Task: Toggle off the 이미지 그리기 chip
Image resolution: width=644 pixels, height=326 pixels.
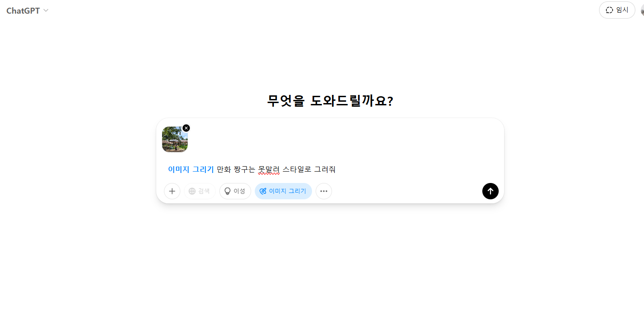Action: [283, 191]
